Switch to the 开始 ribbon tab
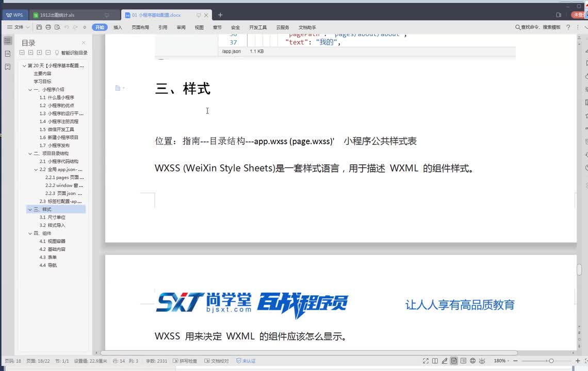588x371 pixels. [100, 27]
